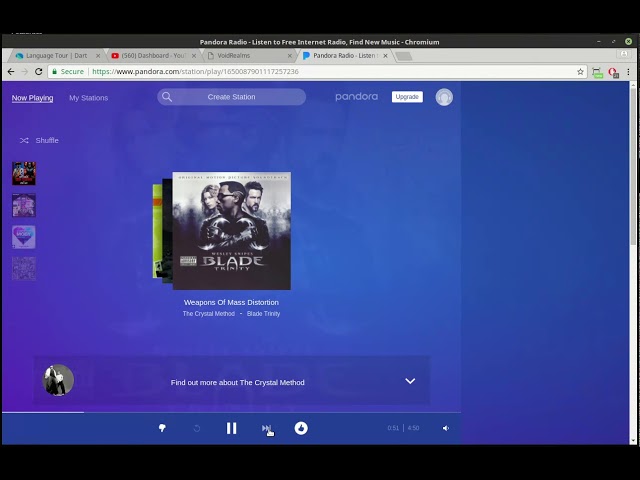Image resolution: width=640 pixels, height=480 pixels.
Task: Open My Stations view
Action: coord(89,98)
